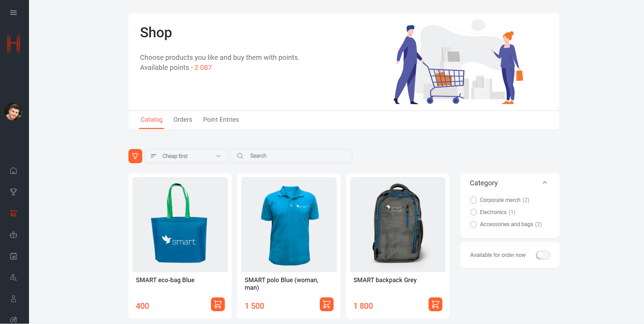The height and width of the screenshot is (324, 644).
Task: Click the orange filter funnel button
Action: [135, 156]
